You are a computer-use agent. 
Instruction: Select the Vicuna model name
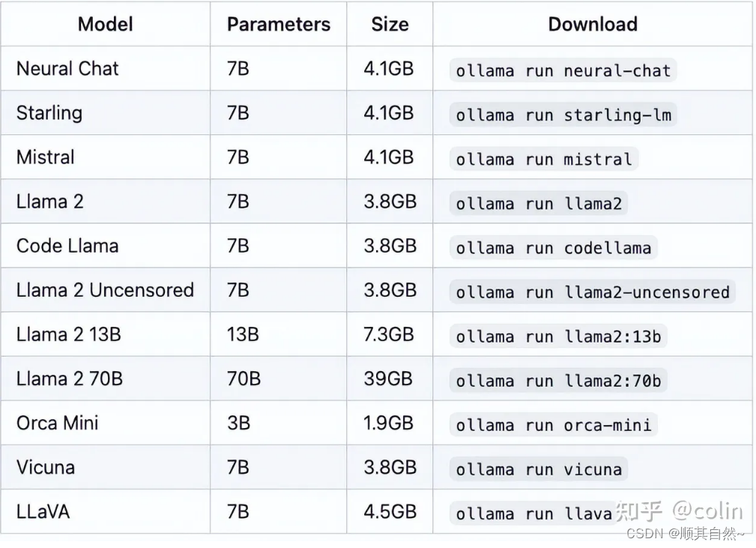[46, 468]
